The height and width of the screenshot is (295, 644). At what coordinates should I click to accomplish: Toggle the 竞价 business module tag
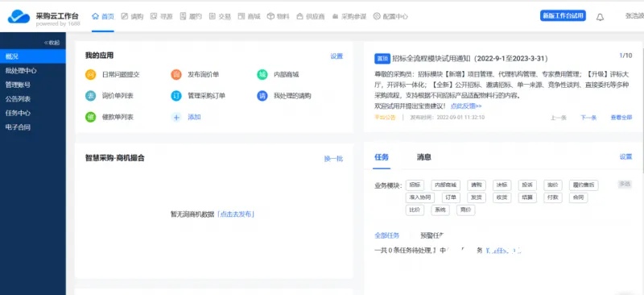pos(466,210)
